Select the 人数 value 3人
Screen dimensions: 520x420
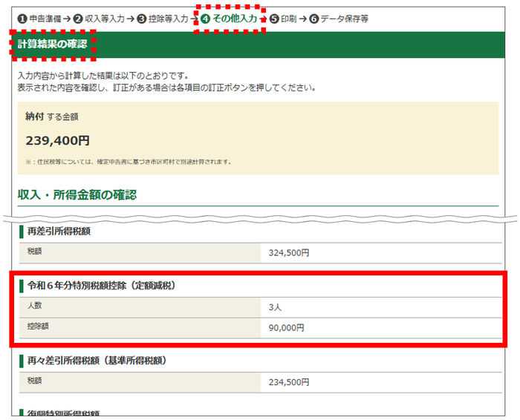275,307
